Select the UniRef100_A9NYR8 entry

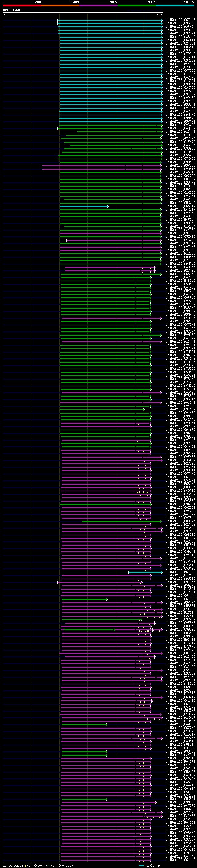tap(180, 118)
